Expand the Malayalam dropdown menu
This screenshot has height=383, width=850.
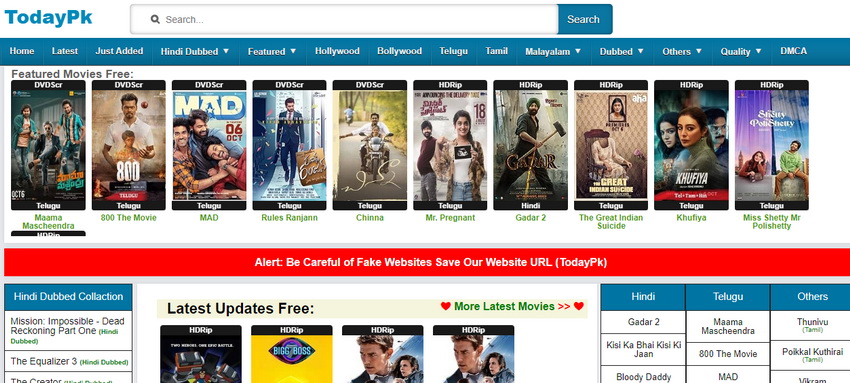coord(553,51)
